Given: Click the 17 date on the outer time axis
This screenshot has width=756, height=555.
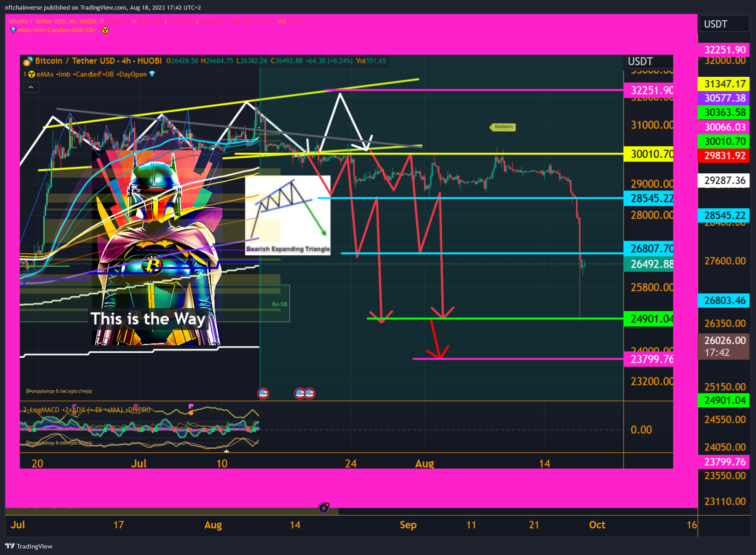Looking at the screenshot, I should coord(119,525).
